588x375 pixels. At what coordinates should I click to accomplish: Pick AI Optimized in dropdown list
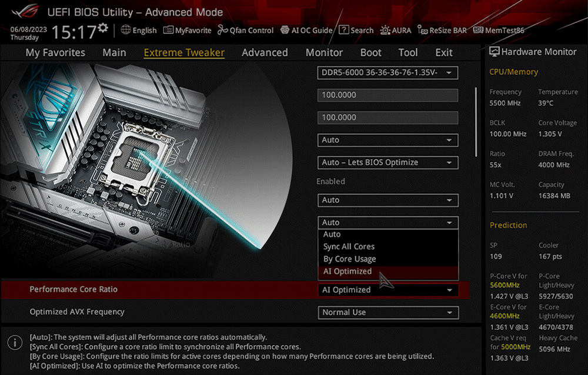tap(387, 272)
